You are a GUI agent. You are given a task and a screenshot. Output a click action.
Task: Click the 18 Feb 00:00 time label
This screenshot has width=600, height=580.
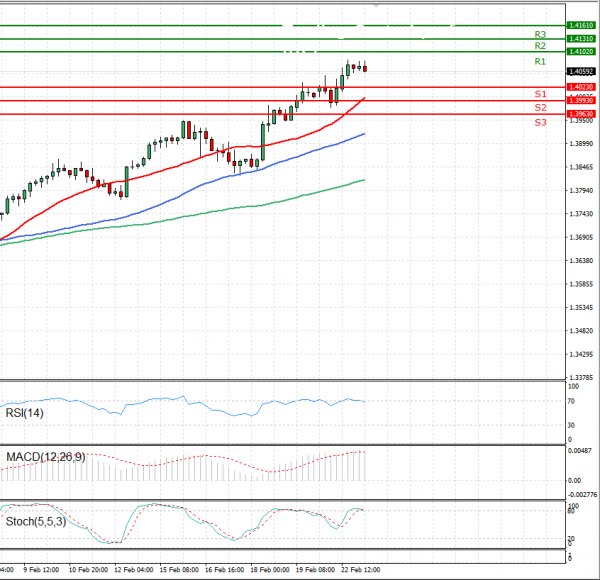pos(270,570)
